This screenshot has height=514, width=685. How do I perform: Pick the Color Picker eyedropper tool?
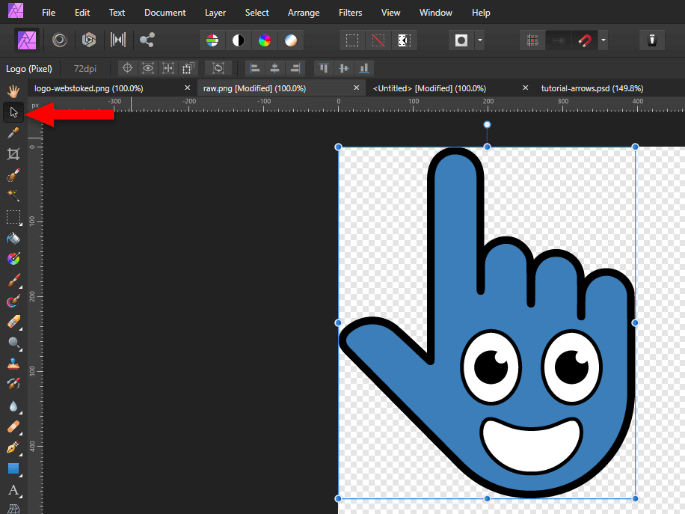click(x=14, y=133)
